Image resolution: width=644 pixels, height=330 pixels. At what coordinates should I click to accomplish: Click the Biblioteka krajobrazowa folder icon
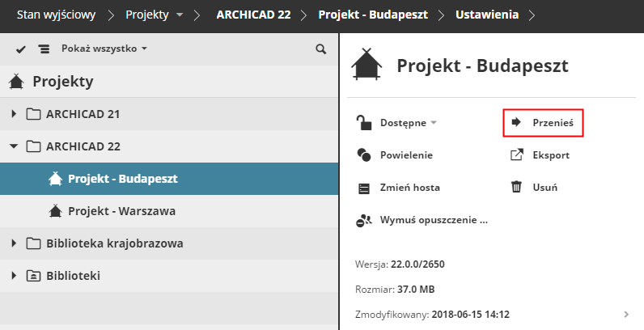point(34,243)
